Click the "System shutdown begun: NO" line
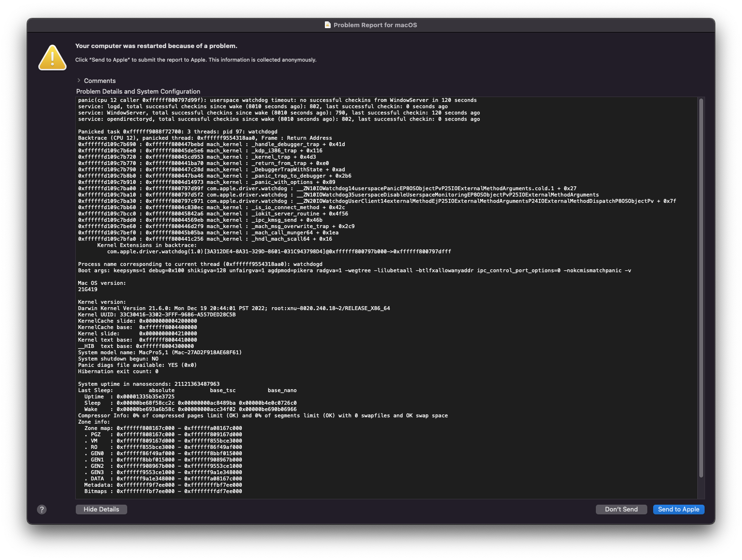The image size is (742, 560). [x=118, y=359]
